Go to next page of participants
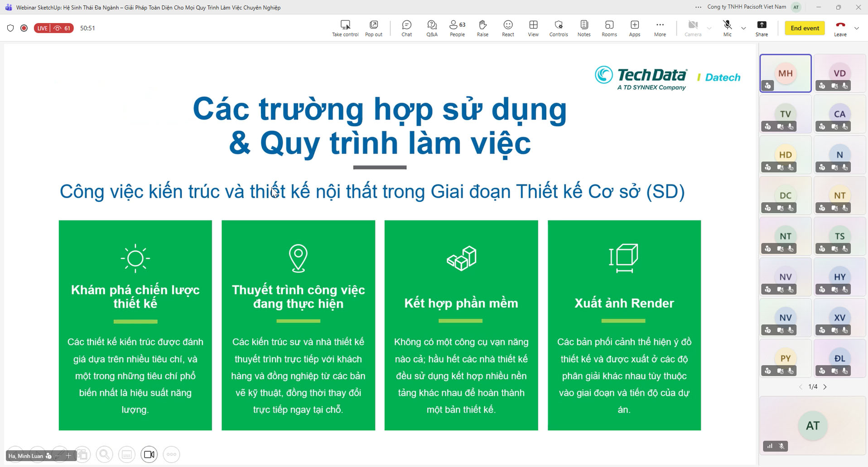 825,387
